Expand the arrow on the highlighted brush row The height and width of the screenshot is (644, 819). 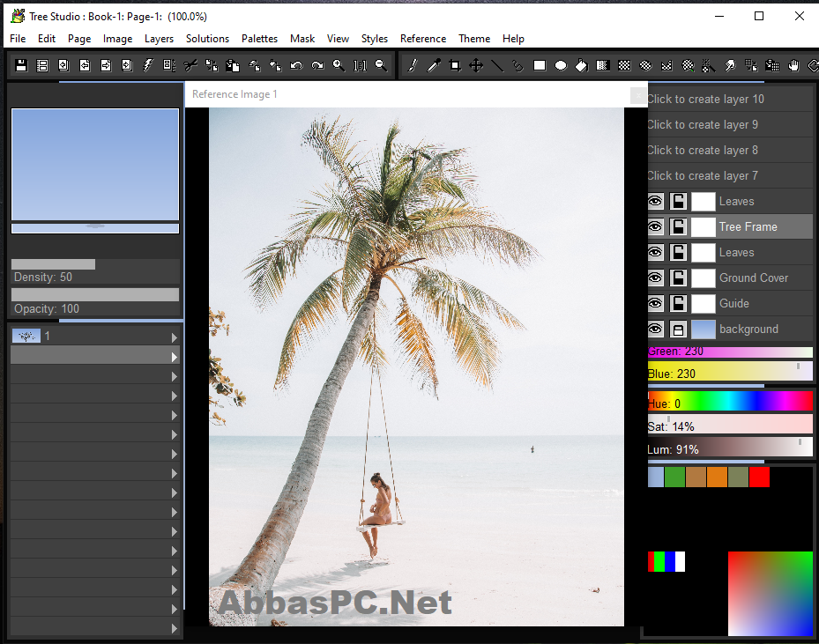(x=175, y=357)
